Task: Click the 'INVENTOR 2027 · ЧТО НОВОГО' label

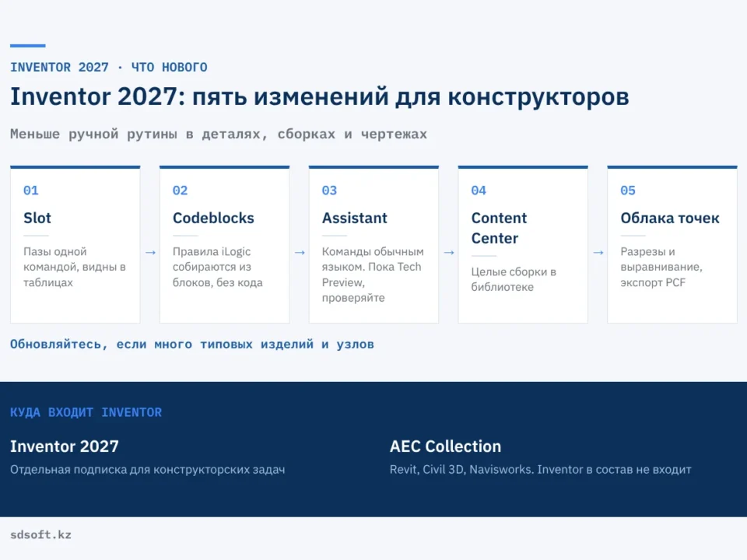Action: (x=109, y=67)
